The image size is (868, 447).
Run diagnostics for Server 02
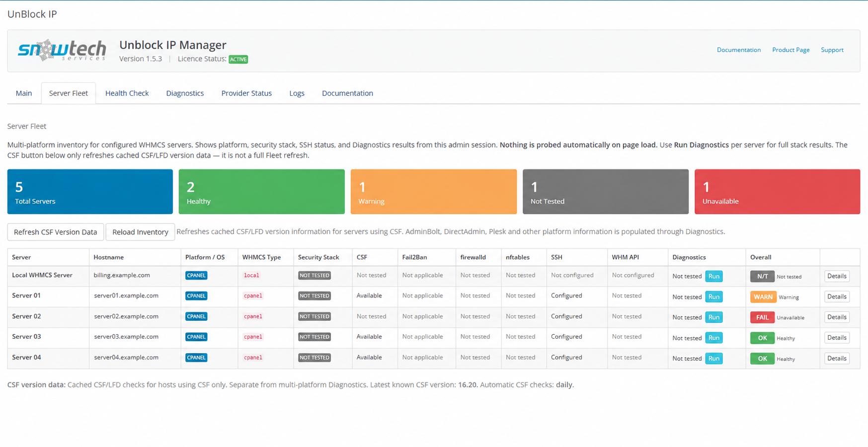coord(714,317)
